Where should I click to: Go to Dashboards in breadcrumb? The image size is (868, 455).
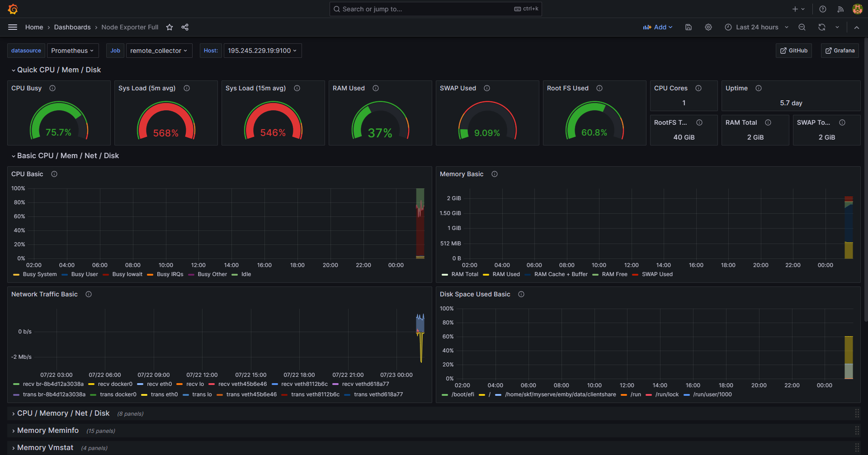point(72,27)
